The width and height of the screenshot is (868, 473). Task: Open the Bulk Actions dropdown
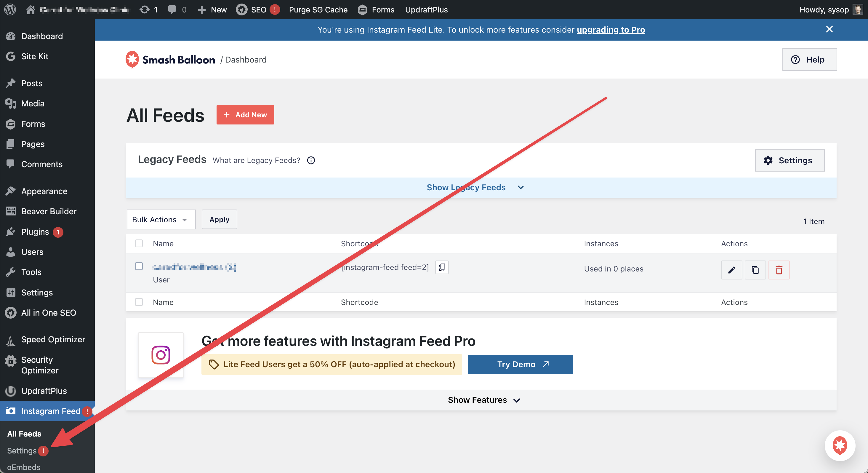(161, 220)
